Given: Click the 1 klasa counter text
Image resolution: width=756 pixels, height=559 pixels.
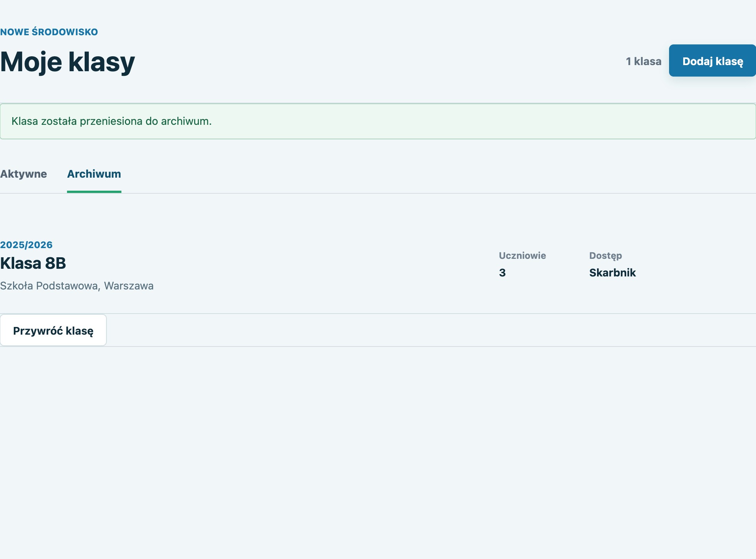Looking at the screenshot, I should coord(643,61).
